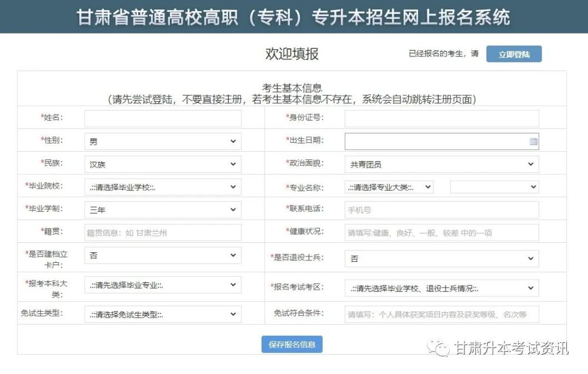The width and height of the screenshot is (588, 374).
Task: Select the 毕业院校 graduation school dropdown
Action: [x=163, y=188]
